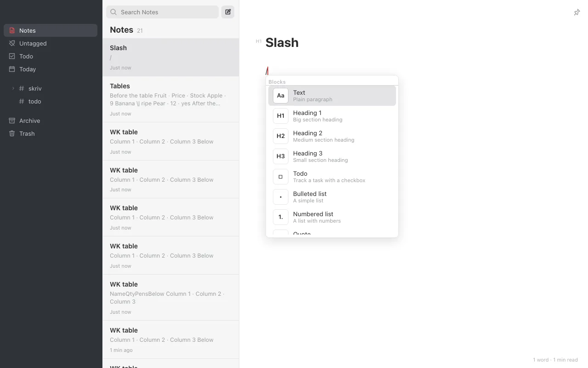Choose Text plain paragraph block

332,96
